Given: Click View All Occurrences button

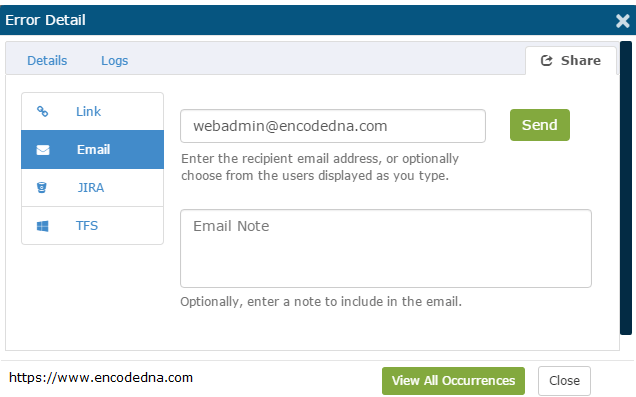Looking at the screenshot, I should coord(453,381).
